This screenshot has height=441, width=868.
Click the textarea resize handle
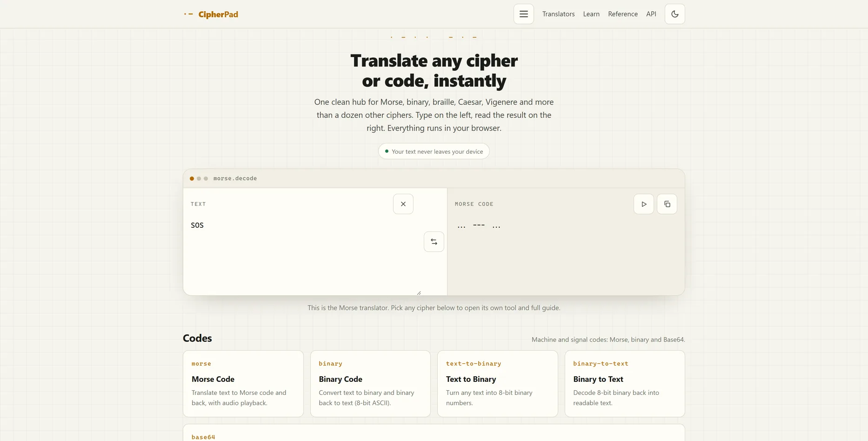coord(419,292)
